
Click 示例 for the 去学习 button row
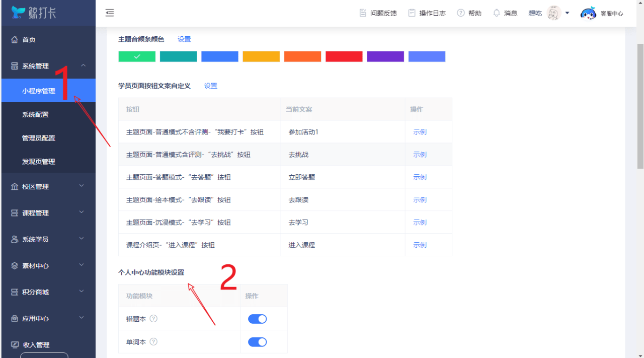point(420,223)
